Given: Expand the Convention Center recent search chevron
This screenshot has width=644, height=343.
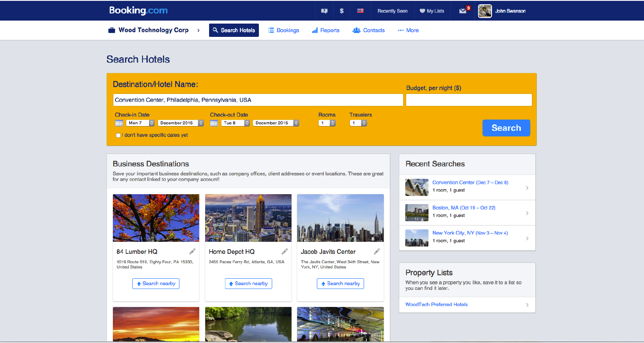Looking at the screenshot, I should coord(527,188).
